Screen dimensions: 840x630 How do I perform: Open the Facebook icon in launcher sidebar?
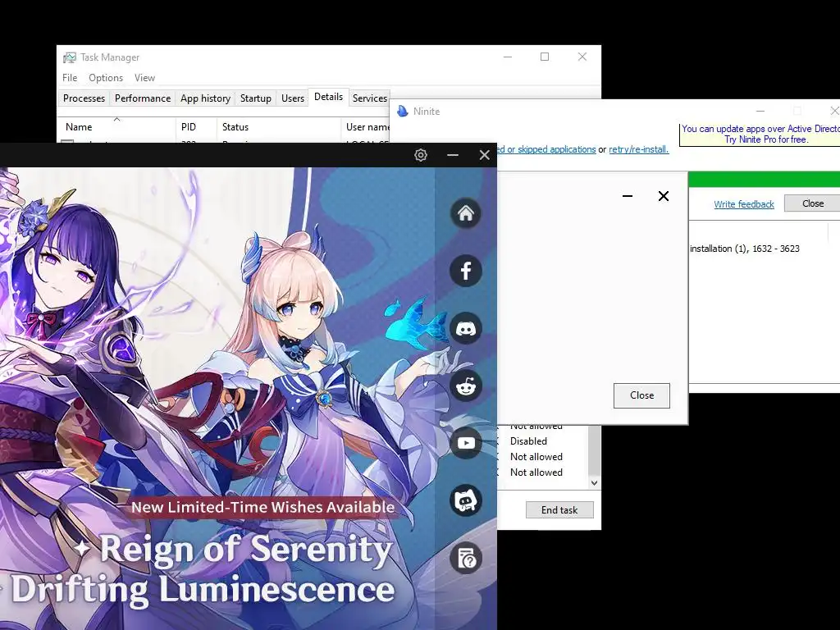466,271
